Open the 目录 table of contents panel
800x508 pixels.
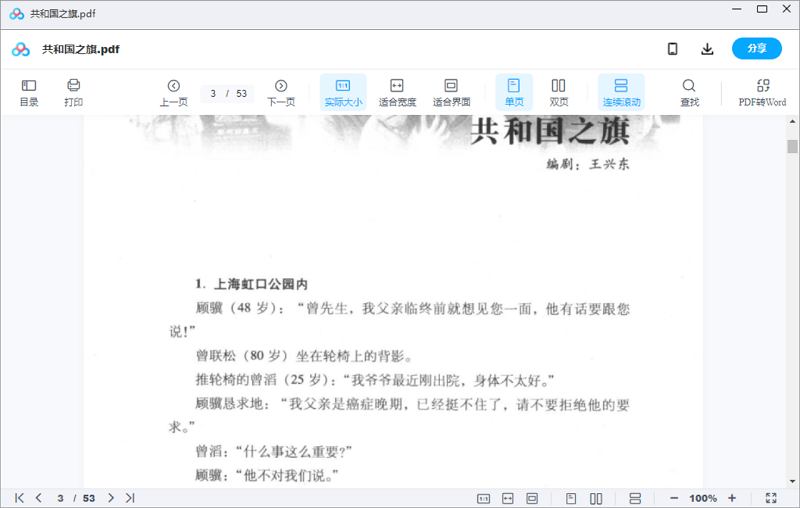[x=29, y=92]
